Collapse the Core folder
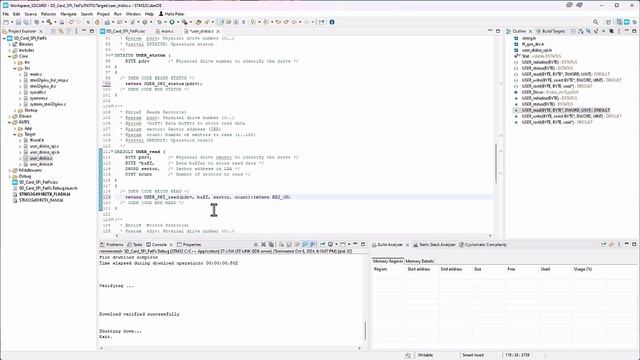 click(9, 56)
